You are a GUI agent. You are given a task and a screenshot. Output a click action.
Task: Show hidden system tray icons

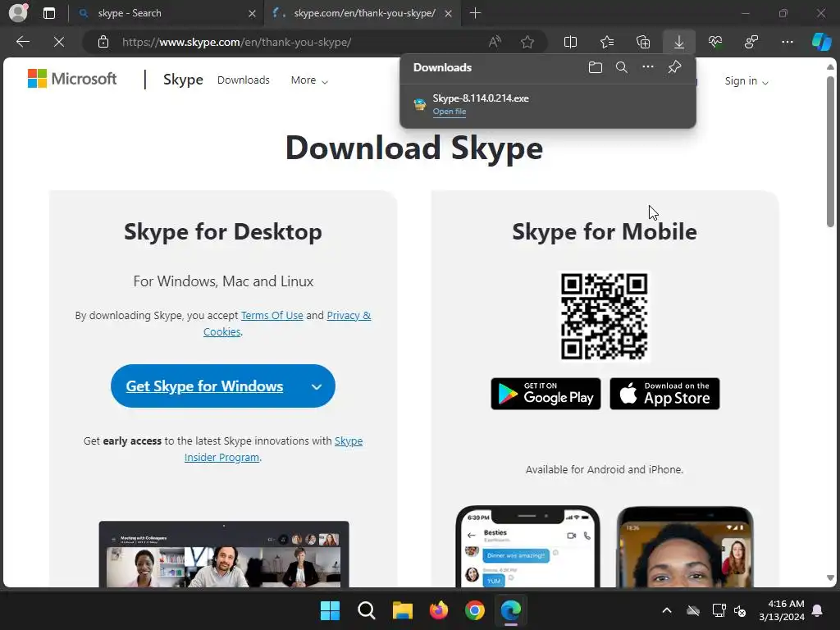667,610
